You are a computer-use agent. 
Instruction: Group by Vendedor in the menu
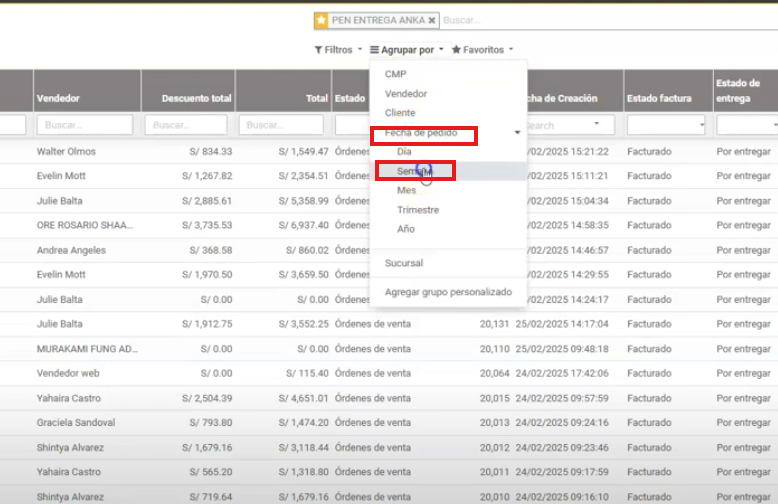pos(405,93)
